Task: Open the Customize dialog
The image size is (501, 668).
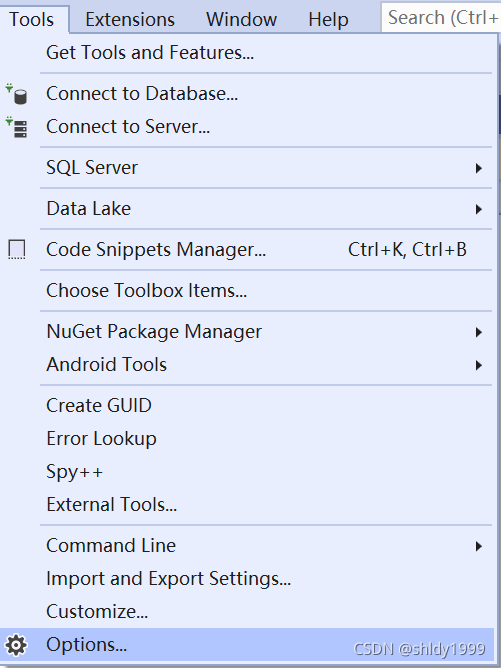Action: (247, 612)
